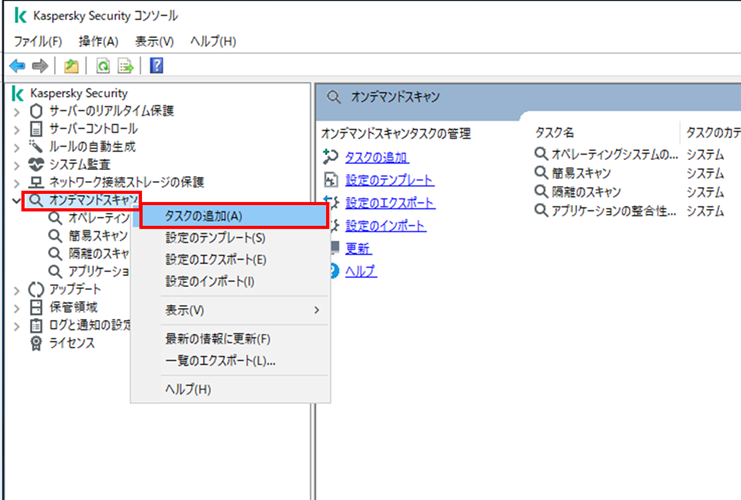The image size is (741, 500).
Task: Click the template icon beside 設定のテンプレート link
Action: pyautogui.click(x=331, y=180)
